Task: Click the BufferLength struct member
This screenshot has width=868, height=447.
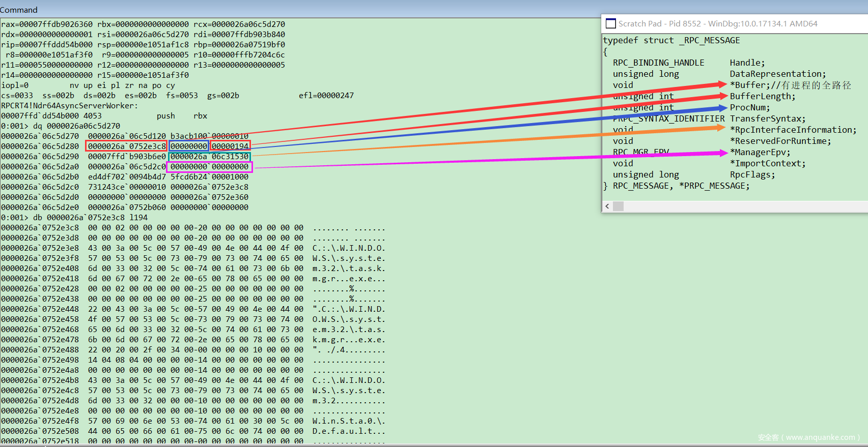Action: tap(762, 96)
